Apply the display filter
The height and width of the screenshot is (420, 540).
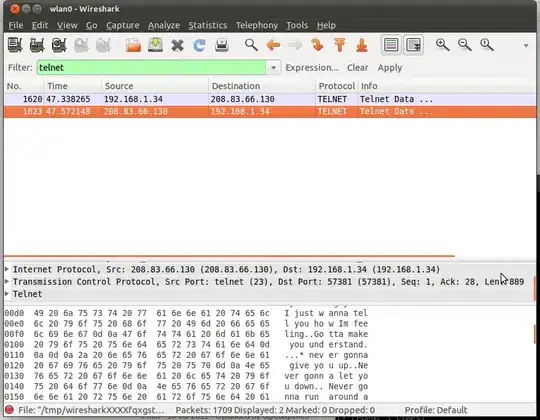click(390, 67)
